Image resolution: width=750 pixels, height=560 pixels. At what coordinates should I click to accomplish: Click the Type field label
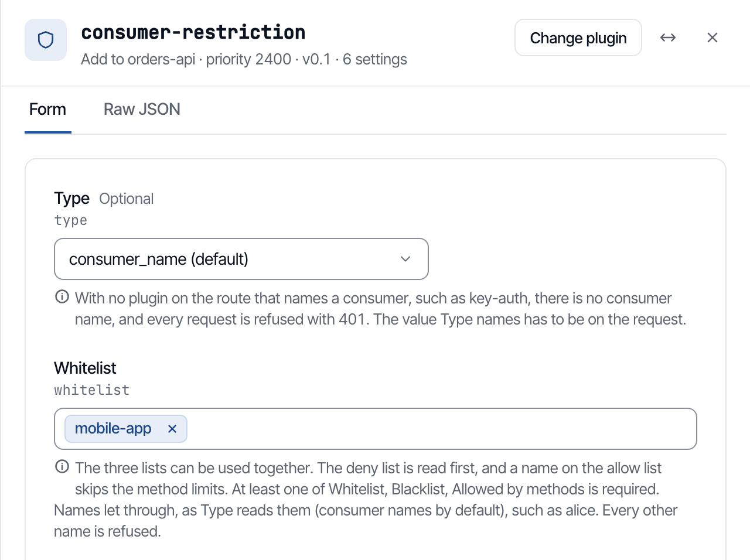[72, 199]
